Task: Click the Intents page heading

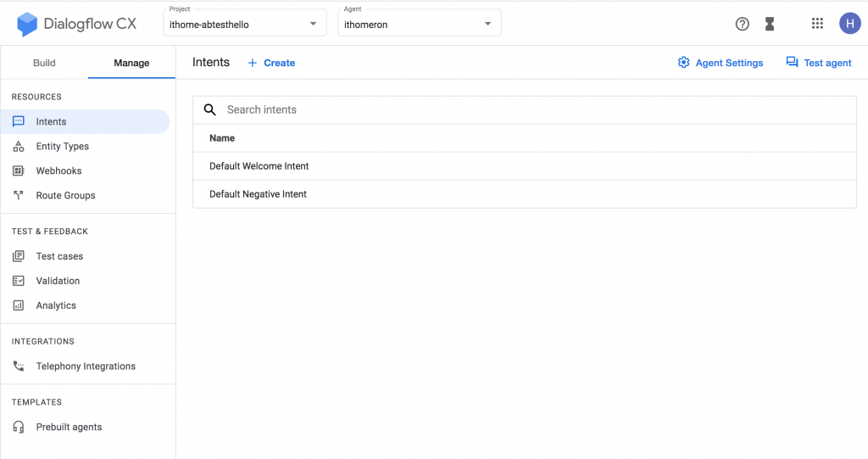Action: (211, 62)
